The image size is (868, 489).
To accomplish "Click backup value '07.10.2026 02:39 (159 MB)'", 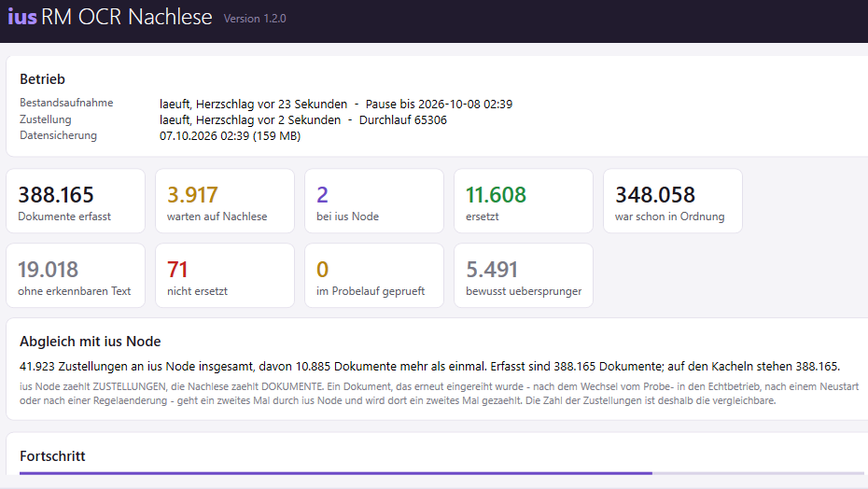I will (230, 135).
